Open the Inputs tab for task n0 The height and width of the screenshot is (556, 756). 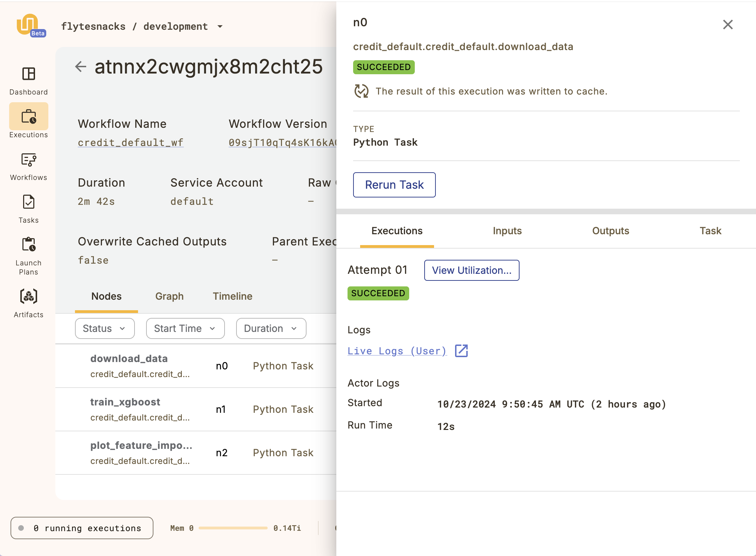(507, 231)
